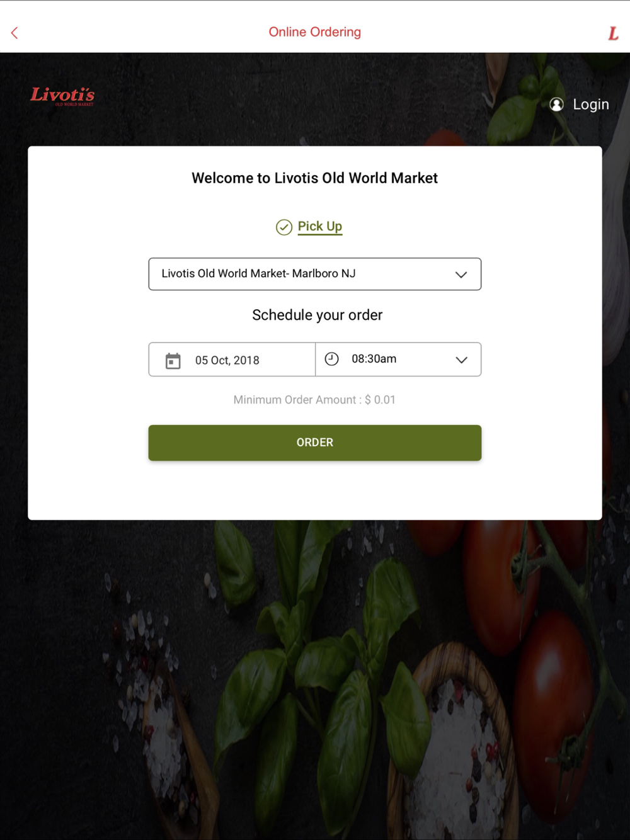Choose the 05 Oct, 2018 date field
630x840 pixels.
tap(232, 360)
